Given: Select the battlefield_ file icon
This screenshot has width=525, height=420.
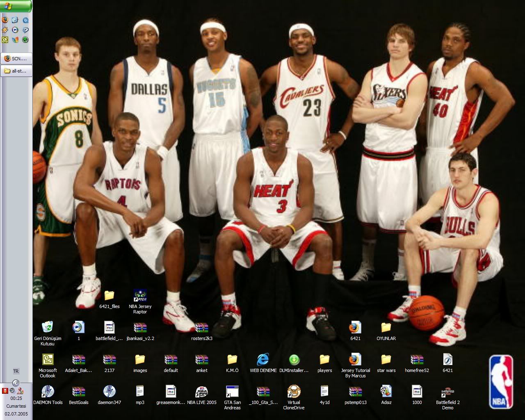Looking at the screenshot, I should pos(109,331).
